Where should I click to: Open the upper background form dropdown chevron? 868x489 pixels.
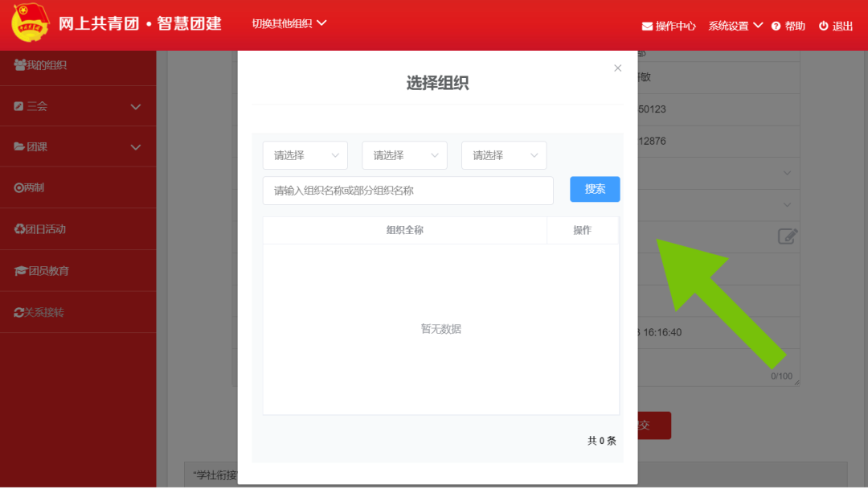point(787,173)
